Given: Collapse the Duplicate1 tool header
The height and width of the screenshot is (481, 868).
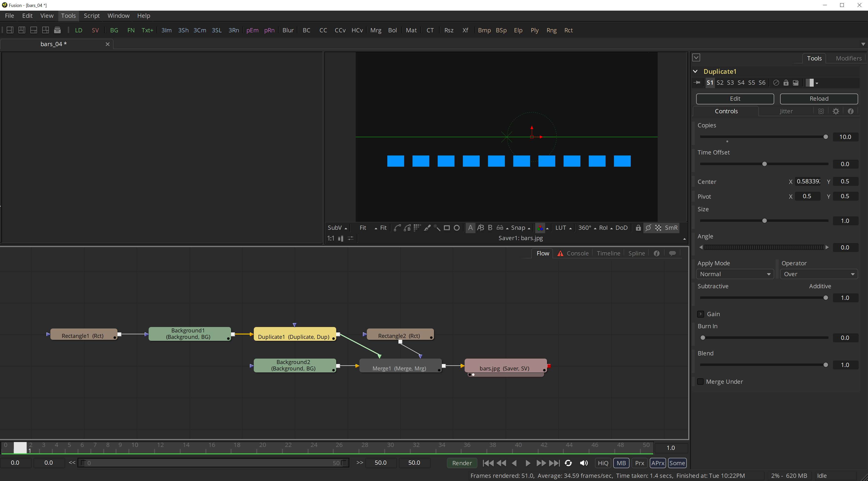Looking at the screenshot, I should click(695, 71).
